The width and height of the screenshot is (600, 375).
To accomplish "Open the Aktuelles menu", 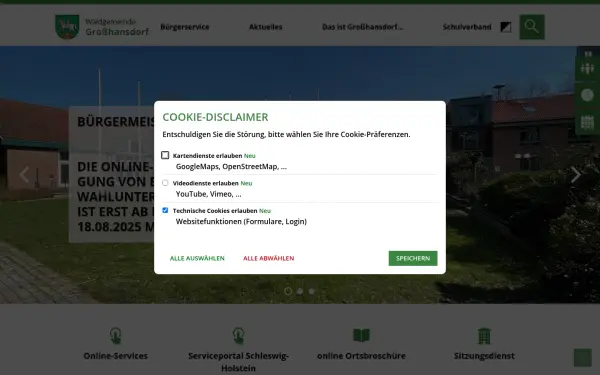I will pyautogui.click(x=266, y=27).
